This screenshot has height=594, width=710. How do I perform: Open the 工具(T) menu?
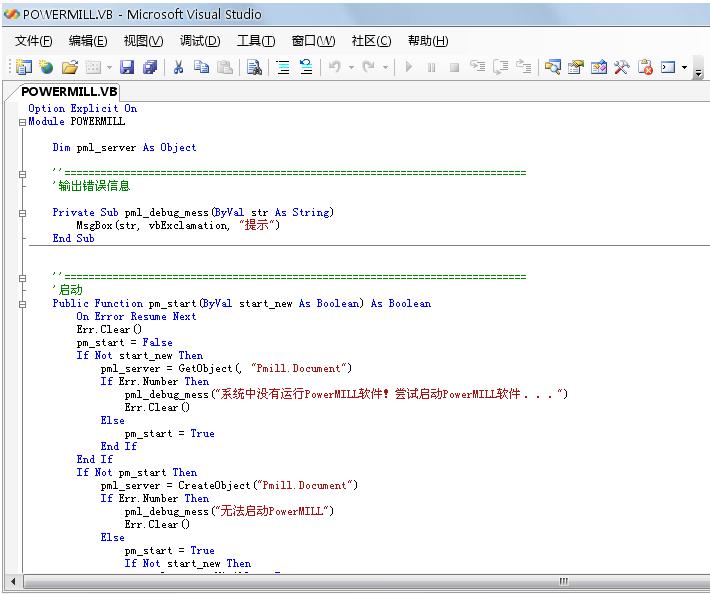[256, 41]
